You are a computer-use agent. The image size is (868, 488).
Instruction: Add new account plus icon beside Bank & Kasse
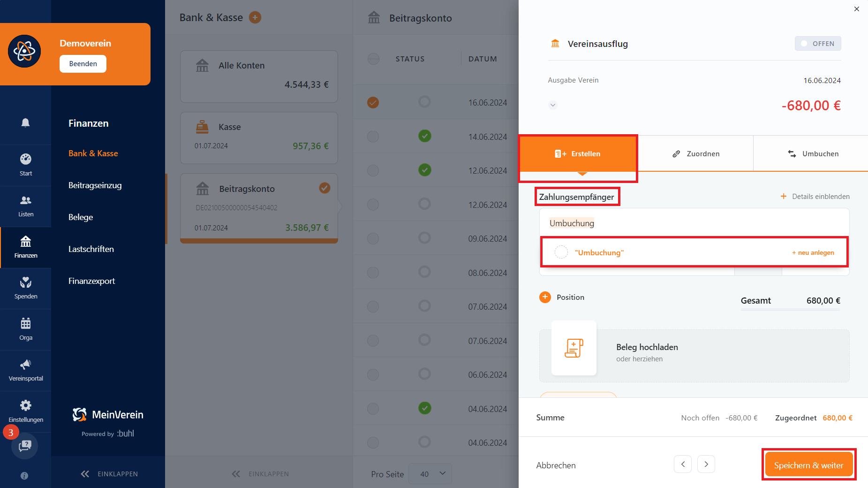click(255, 17)
